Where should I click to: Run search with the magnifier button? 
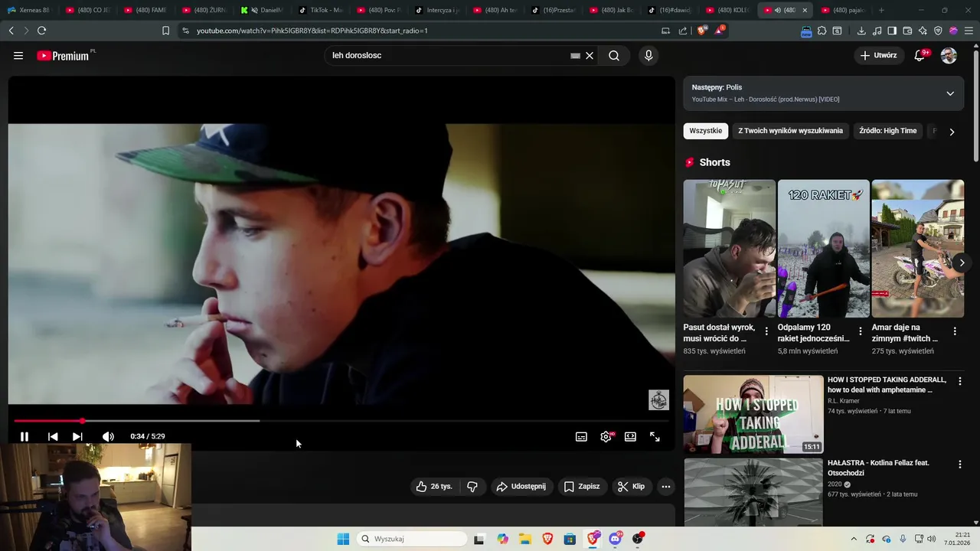(614, 55)
